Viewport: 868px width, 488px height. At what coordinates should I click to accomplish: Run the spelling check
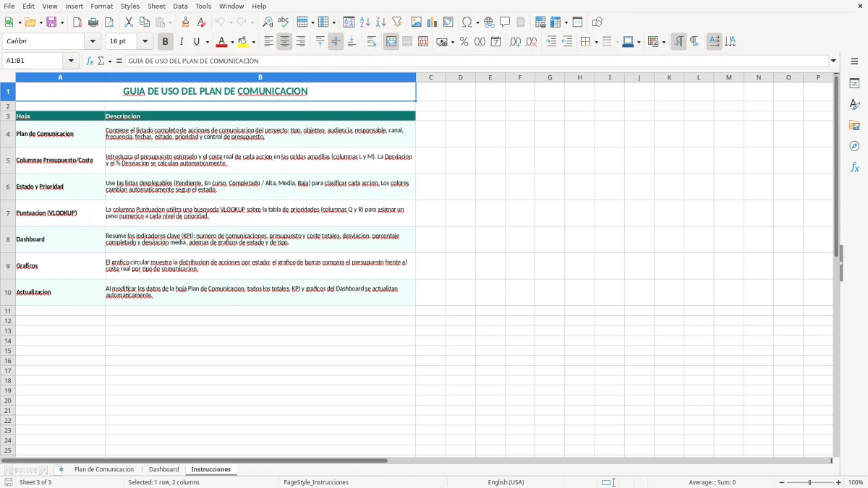click(284, 22)
